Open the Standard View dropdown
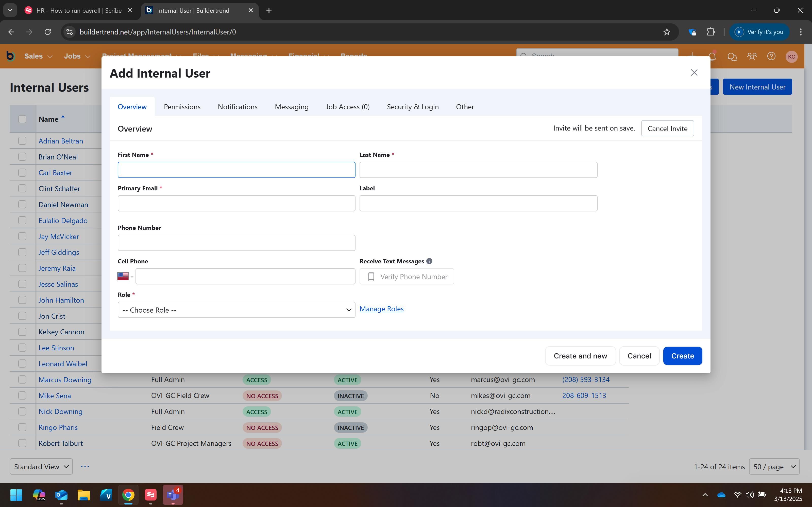 [x=41, y=466]
